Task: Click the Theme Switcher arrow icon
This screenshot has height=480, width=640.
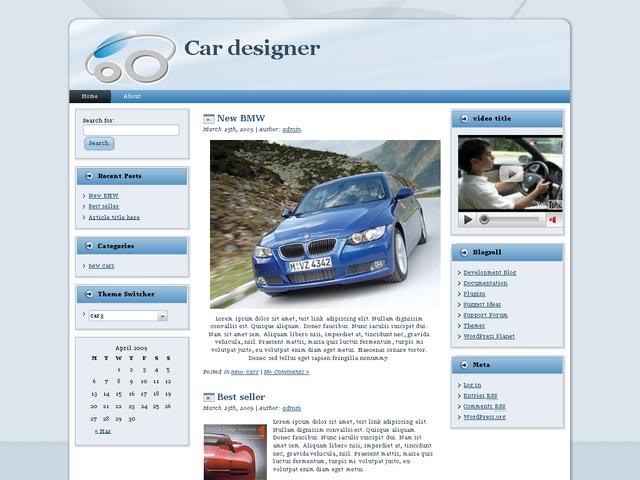Action: point(89,294)
